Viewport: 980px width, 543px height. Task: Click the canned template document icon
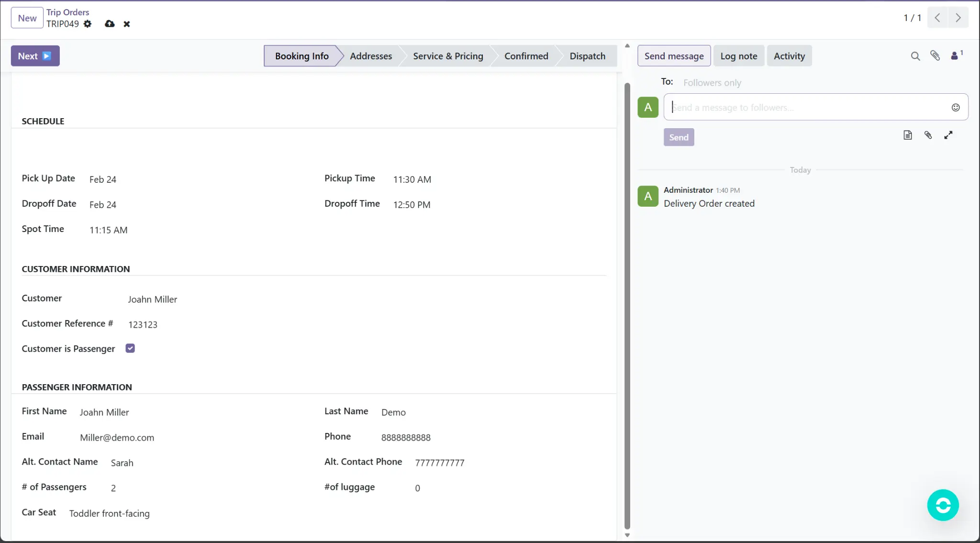(907, 135)
